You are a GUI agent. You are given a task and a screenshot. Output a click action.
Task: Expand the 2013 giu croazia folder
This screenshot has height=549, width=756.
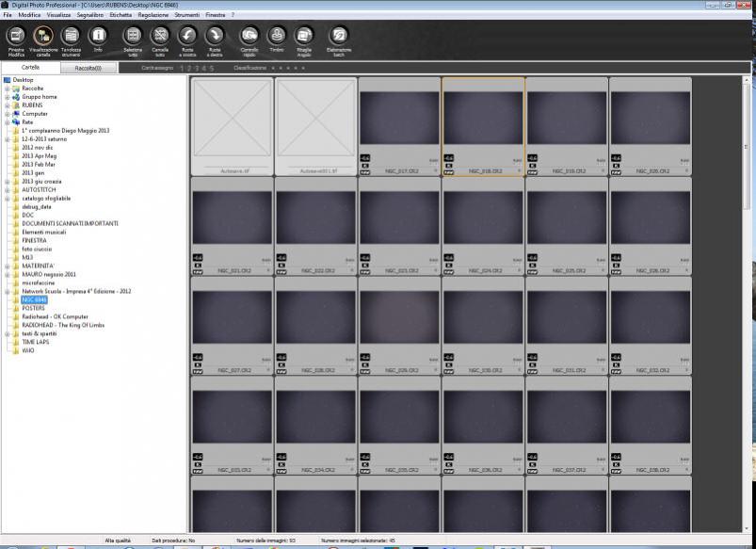(7, 181)
